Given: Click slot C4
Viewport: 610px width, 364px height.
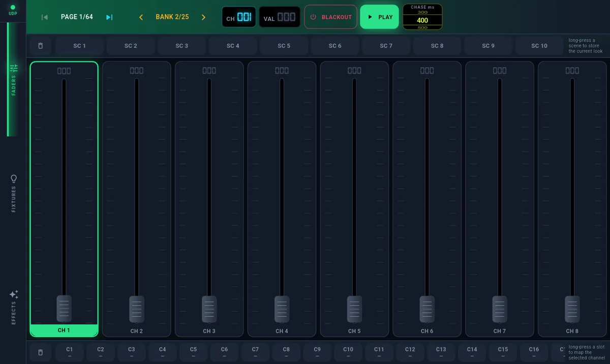Looking at the screenshot, I should [x=163, y=352].
